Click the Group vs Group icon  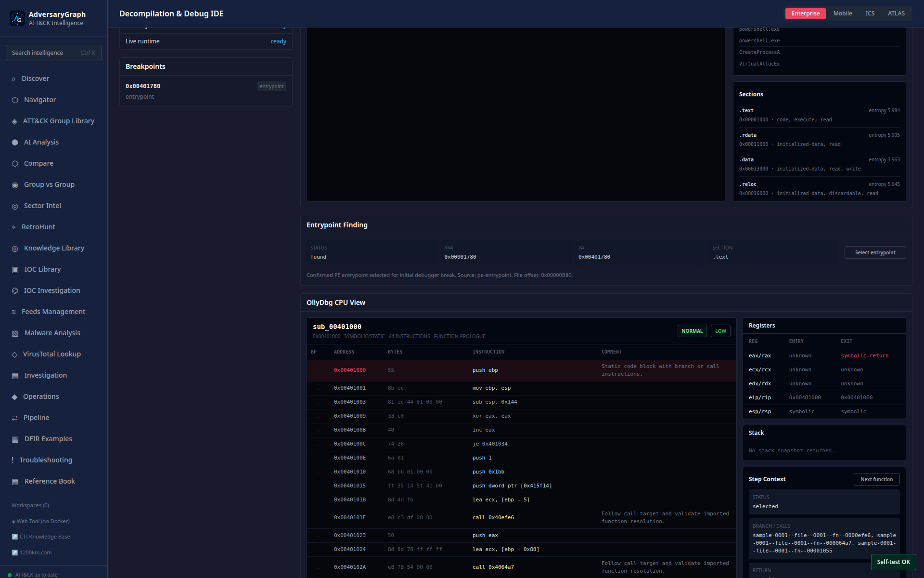15,185
